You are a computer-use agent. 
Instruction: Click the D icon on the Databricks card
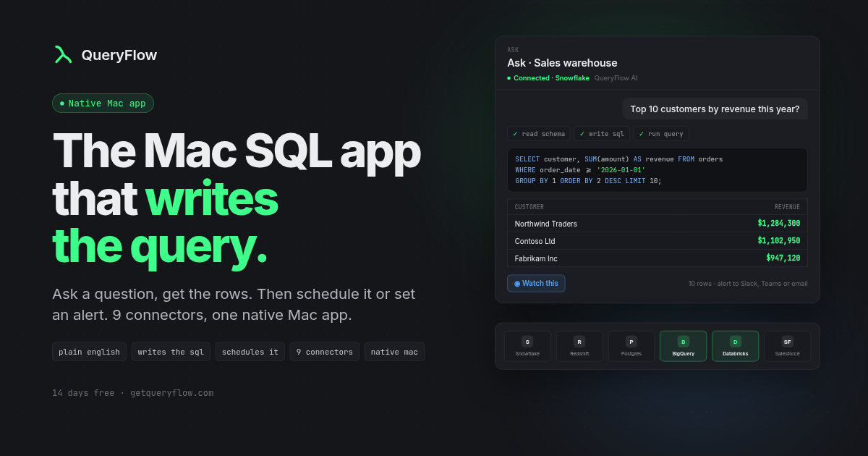pyautogui.click(x=736, y=342)
